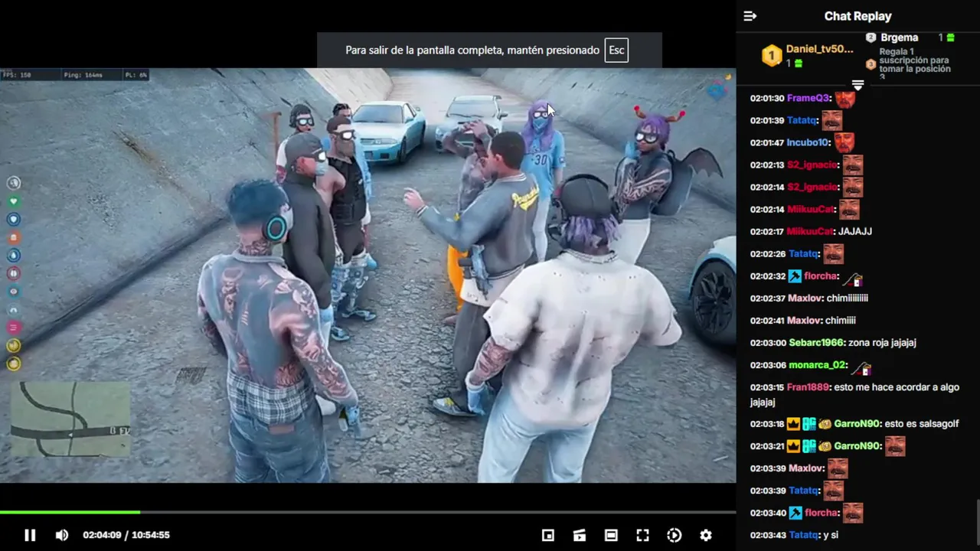The image size is (980, 551).
Task: Click the emote in FrameQ3's message
Action: [845, 99]
